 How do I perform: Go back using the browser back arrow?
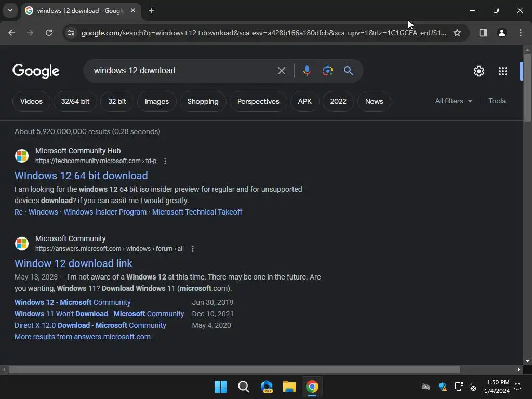pos(11,33)
